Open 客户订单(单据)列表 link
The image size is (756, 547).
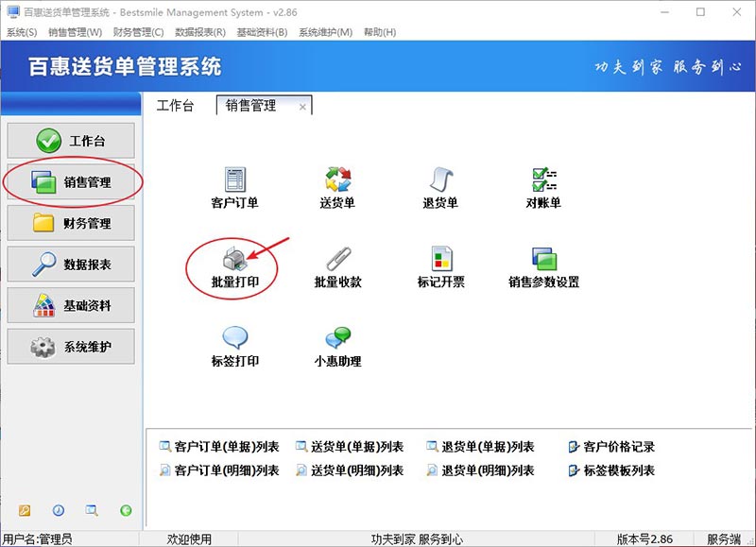coord(219,447)
